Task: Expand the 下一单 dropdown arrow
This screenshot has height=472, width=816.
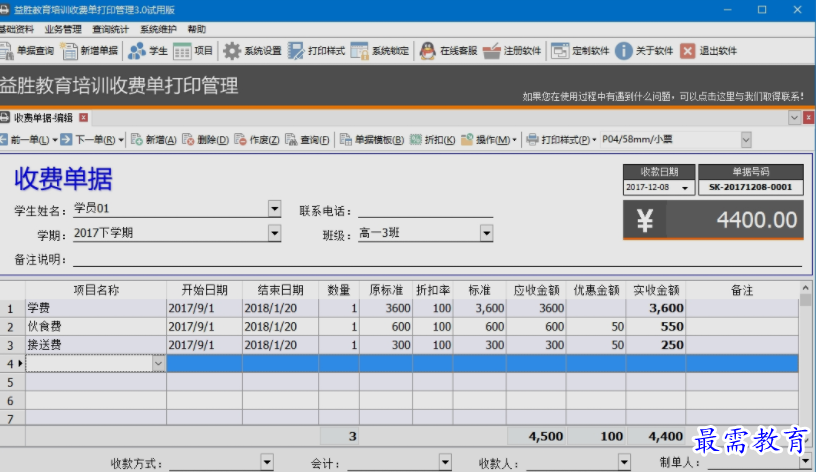Action: (x=121, y=140)
